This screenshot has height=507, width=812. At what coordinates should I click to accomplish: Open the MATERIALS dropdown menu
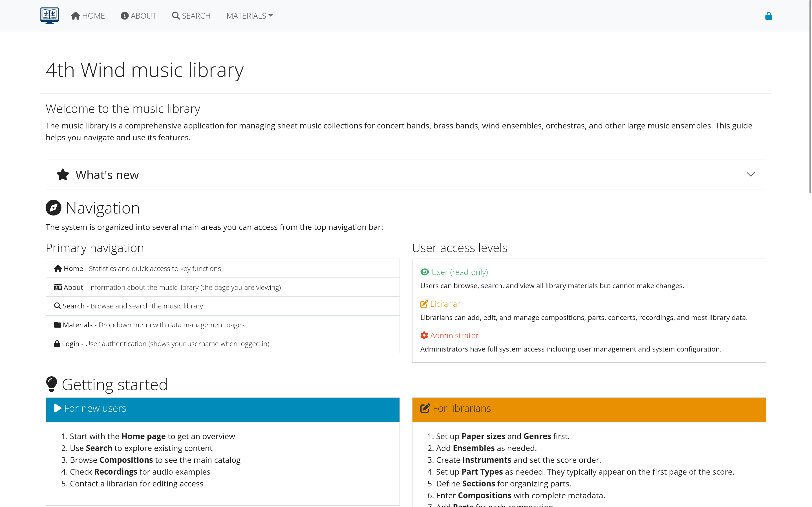[x=249, y=15]
